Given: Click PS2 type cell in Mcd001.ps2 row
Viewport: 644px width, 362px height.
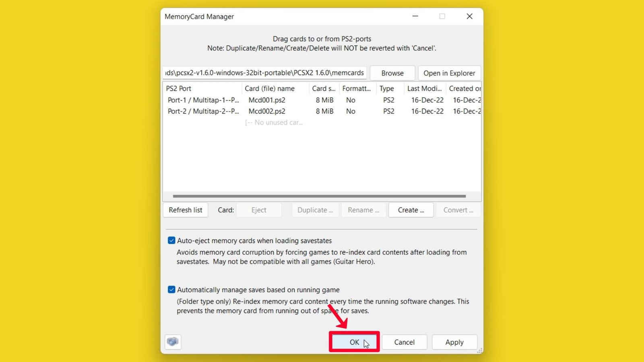Looking at the screenshot, I should tap(389, 100).
